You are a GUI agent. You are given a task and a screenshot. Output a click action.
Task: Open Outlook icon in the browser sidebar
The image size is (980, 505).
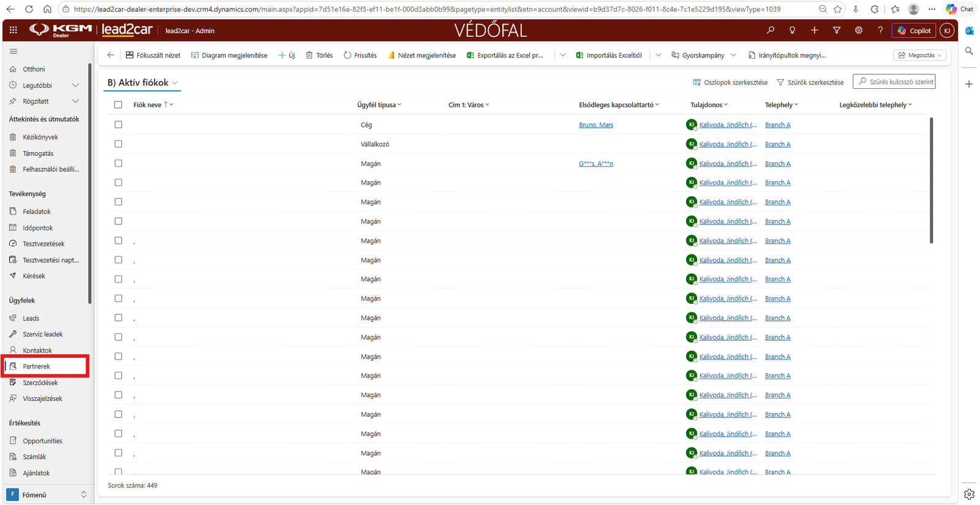969,31
